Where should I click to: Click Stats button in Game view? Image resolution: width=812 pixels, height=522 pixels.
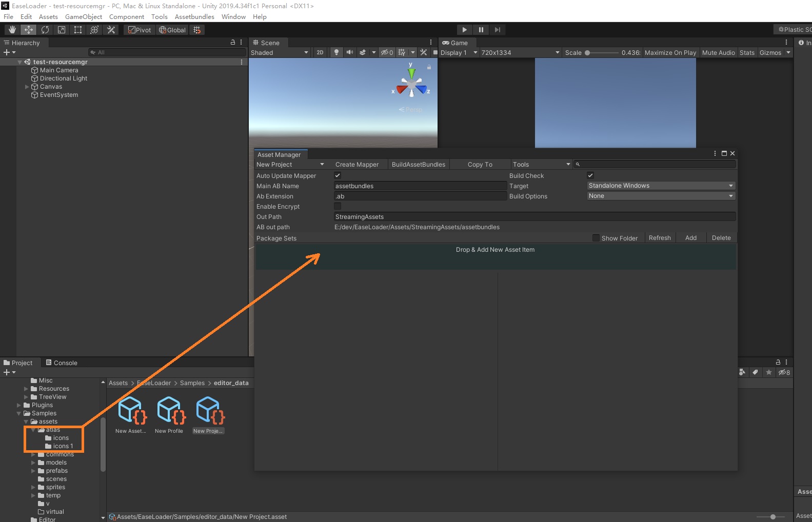click(x=747, y=52)
